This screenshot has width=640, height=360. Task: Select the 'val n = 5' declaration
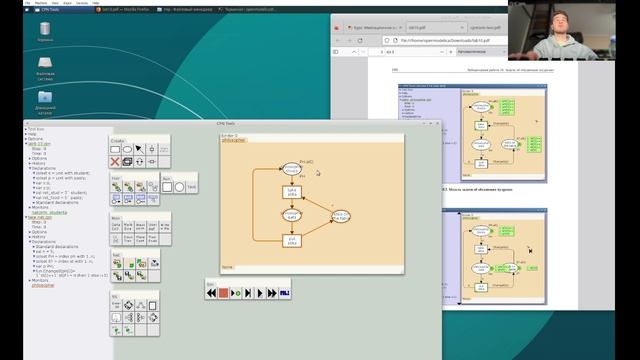45,251
